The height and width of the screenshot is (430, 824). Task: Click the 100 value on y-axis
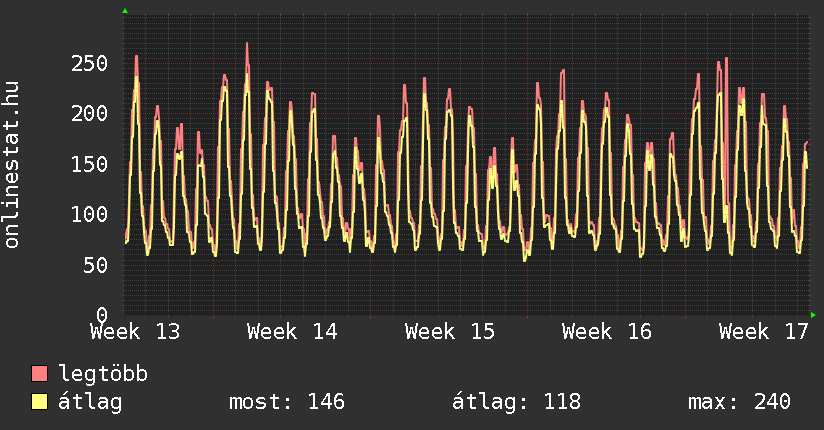click(x=90, y=214)
